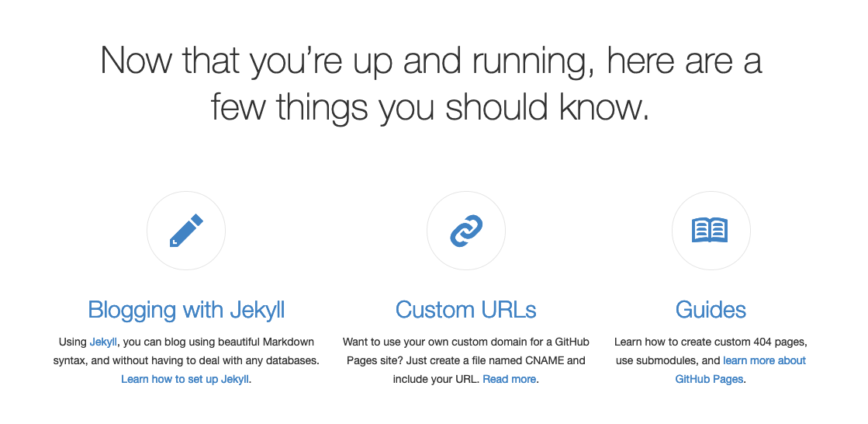This screenshot has width=868, height=424.
Task: Open the Guides heading link
Action: 711,310
